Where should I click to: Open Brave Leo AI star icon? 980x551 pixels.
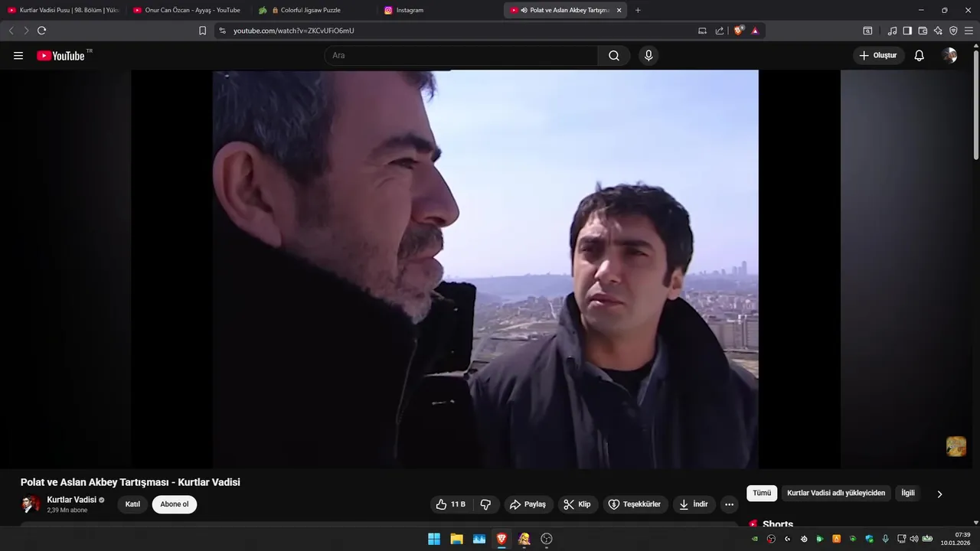(938, 31)
